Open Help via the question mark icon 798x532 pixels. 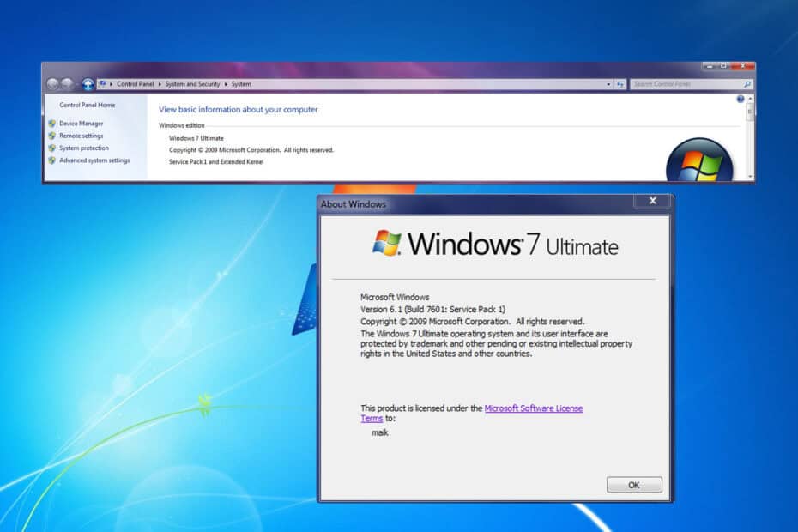coord(741,98)
